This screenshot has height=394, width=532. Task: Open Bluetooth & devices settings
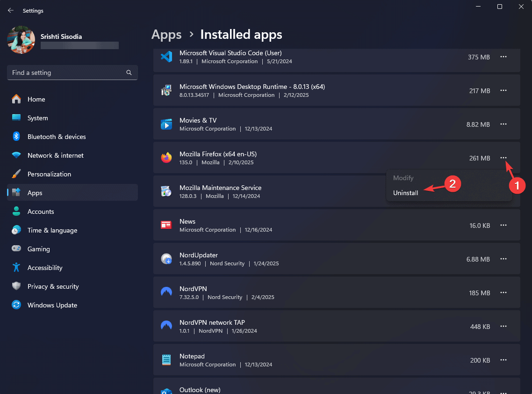pos(56,137)
